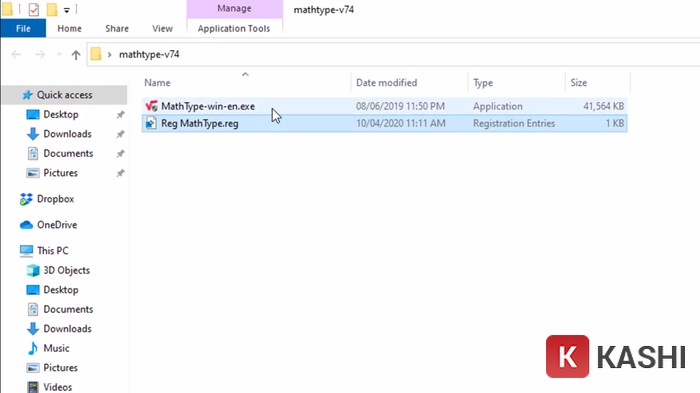The image size is (700, 393).
Task: Click the Reg MathType.reg file name
Action: tap(200, 124)
